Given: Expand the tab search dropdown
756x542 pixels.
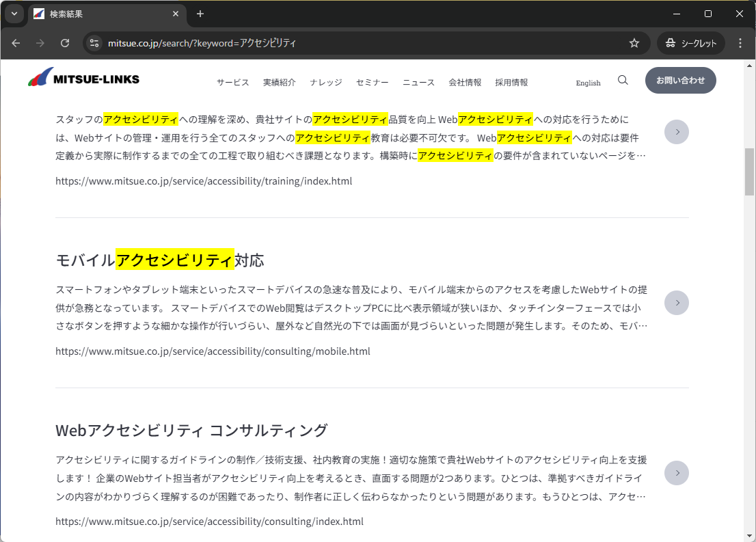Looking at the screenshot, I should coord(14,14).
